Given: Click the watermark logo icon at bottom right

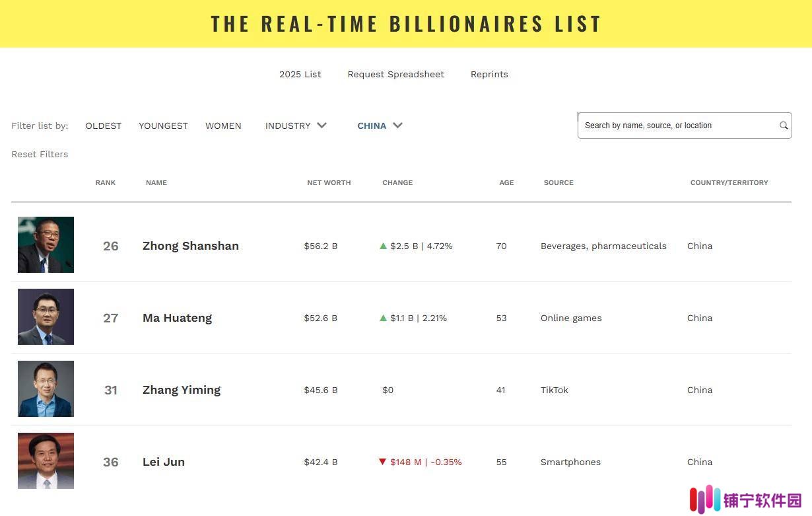Looking at the screenshot, I should point(704,499).
